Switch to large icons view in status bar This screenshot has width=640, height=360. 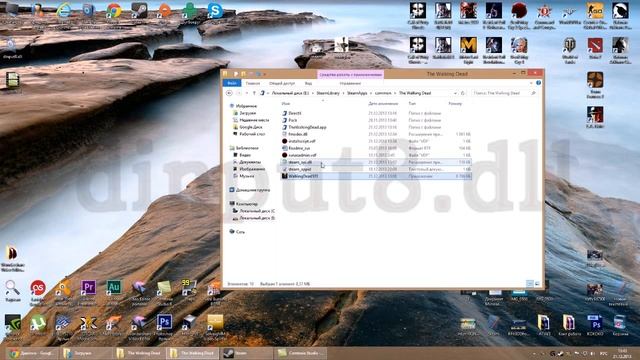(537, 283)
